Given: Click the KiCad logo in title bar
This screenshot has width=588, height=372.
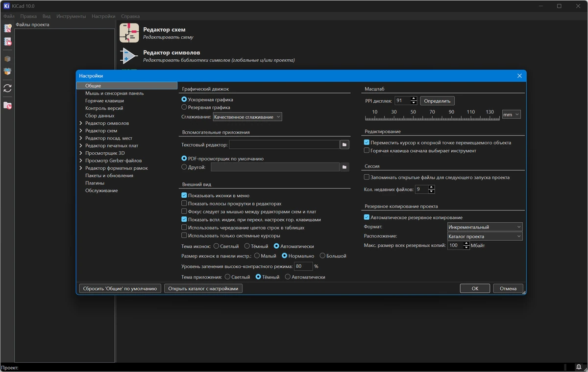Looking at the screenshot, I should (x=7, y=6).
